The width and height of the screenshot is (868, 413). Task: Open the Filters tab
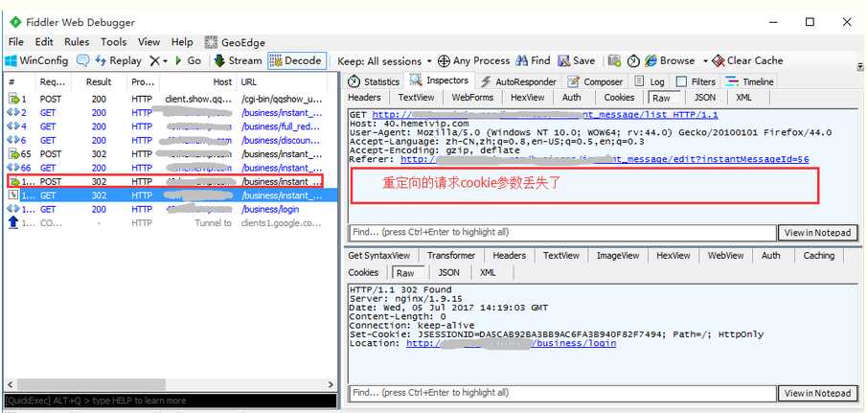[x=696, y=81]
